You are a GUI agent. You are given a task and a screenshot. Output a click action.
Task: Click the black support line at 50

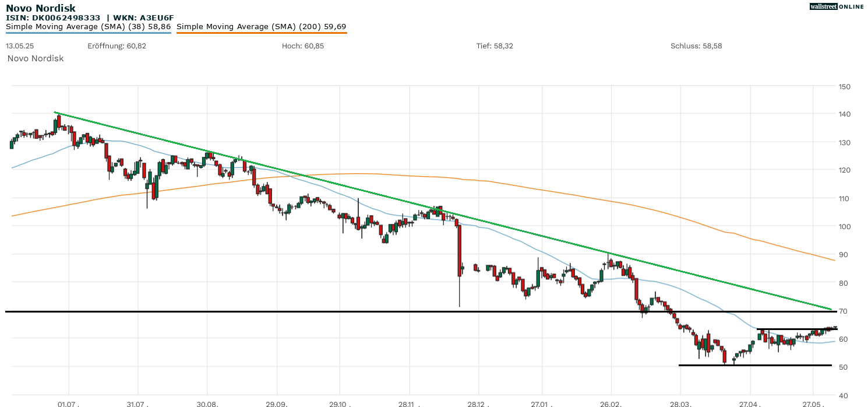755,365
